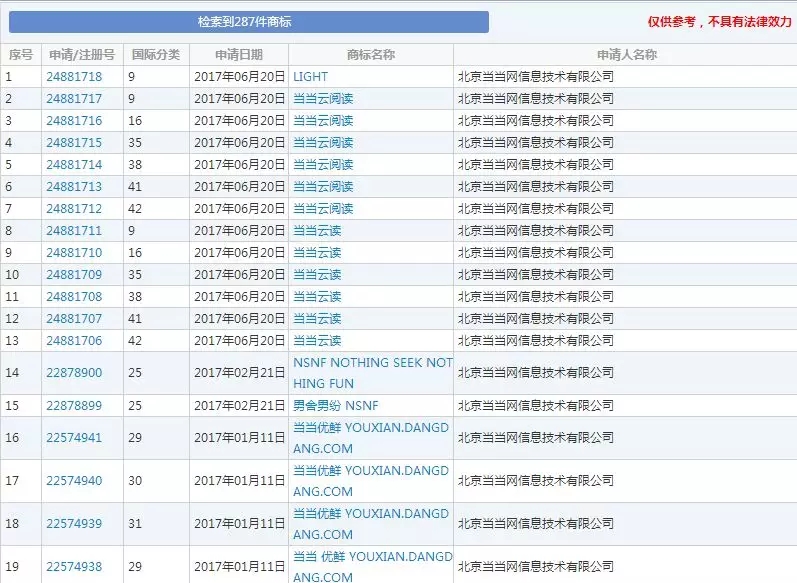Open application number 22574941 link

click(x=74, y=437)
